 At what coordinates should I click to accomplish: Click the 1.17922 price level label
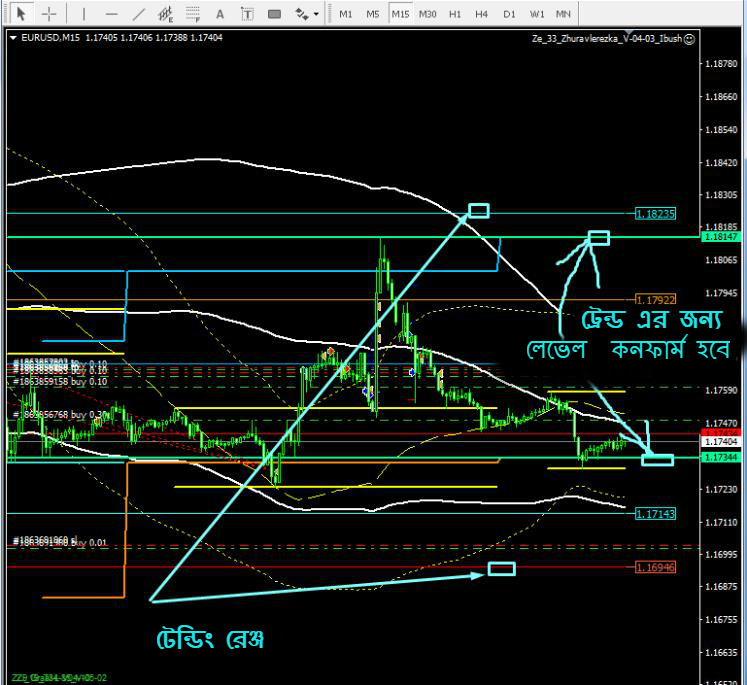656,300
